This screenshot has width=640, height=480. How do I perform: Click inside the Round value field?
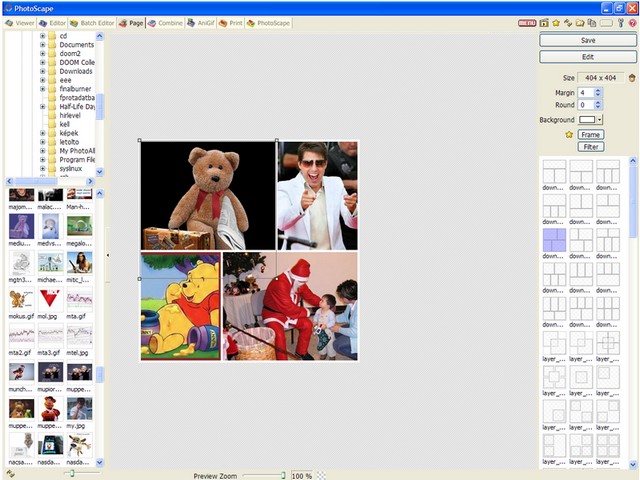(586, 105)
